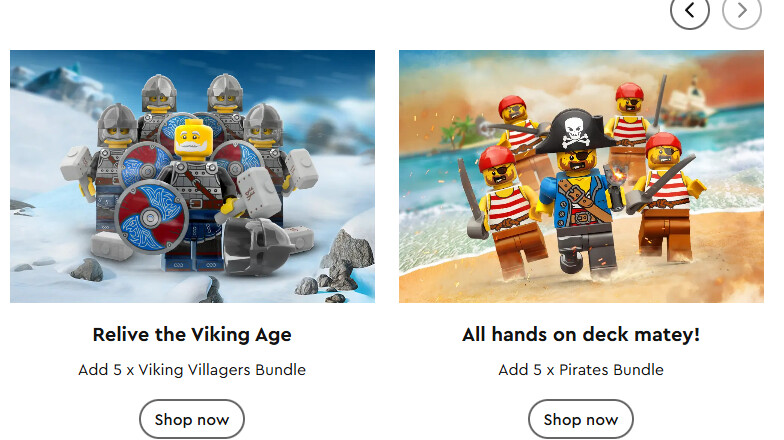Open the Pirates beach scene image
Viewport: 784px width, 440px height.
(x=581, y=176)
